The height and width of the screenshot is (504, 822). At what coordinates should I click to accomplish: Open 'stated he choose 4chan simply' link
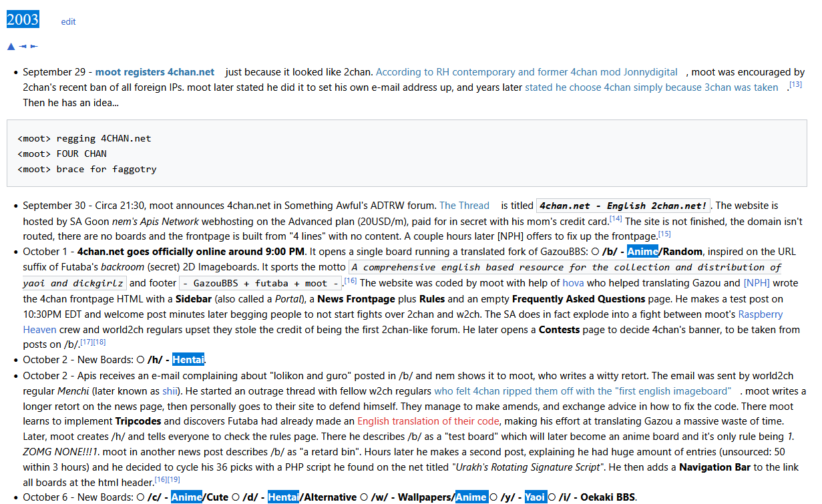point(651,87)
